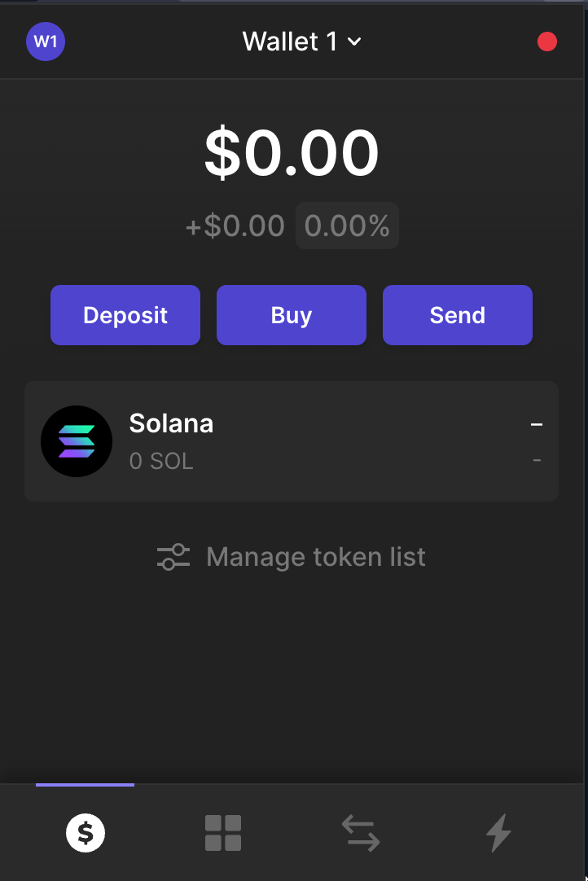
Task: Open the grid collectibles tab
Action: pyautogui.click(x=223, y=833)
